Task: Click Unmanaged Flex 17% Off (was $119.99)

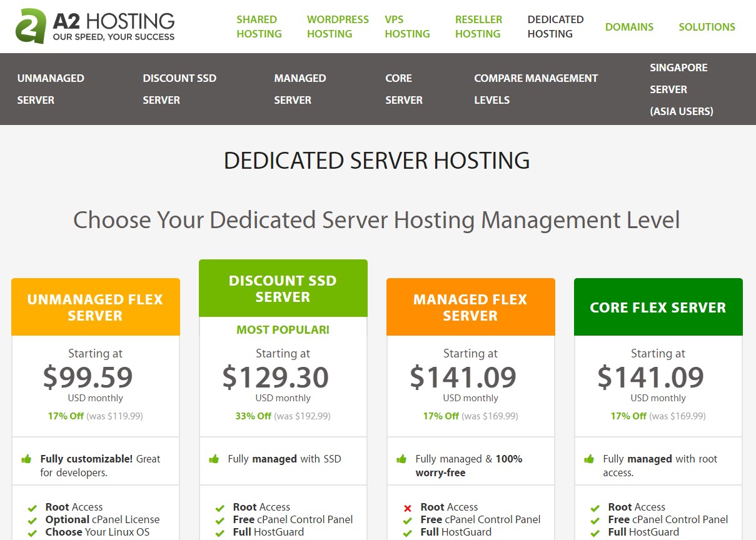Action: 96,416
